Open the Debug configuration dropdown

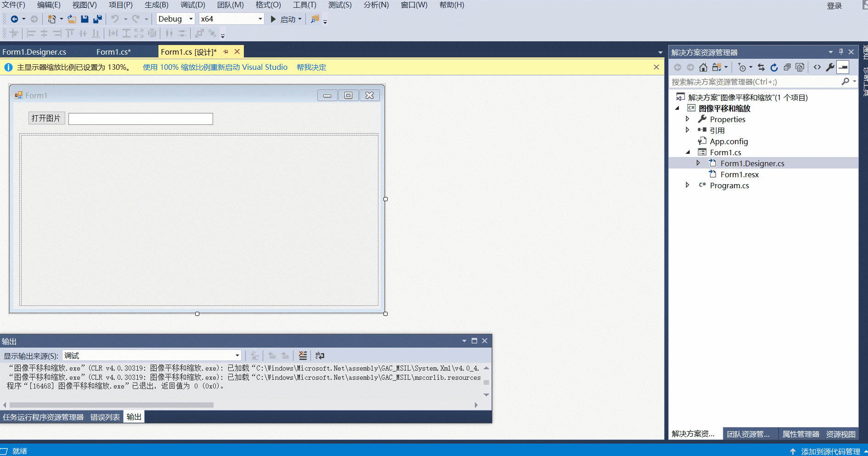click(x=191, y=19)
